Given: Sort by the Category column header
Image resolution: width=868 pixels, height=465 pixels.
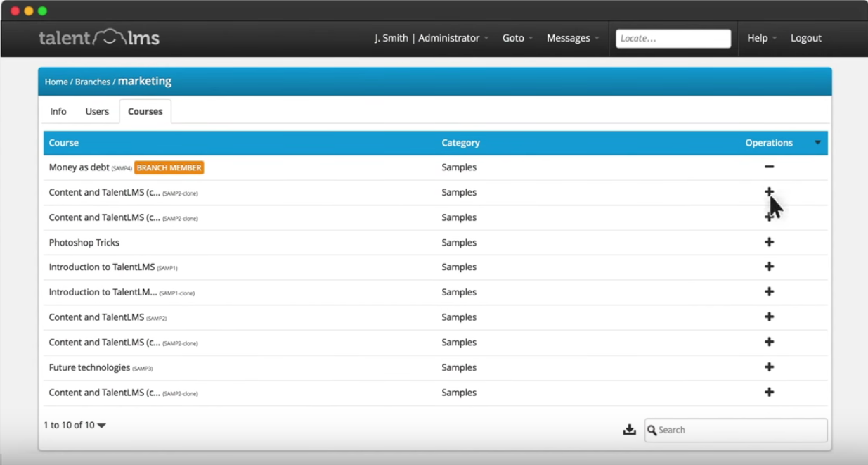Looking at the screenshot, I should pos(460,143).
